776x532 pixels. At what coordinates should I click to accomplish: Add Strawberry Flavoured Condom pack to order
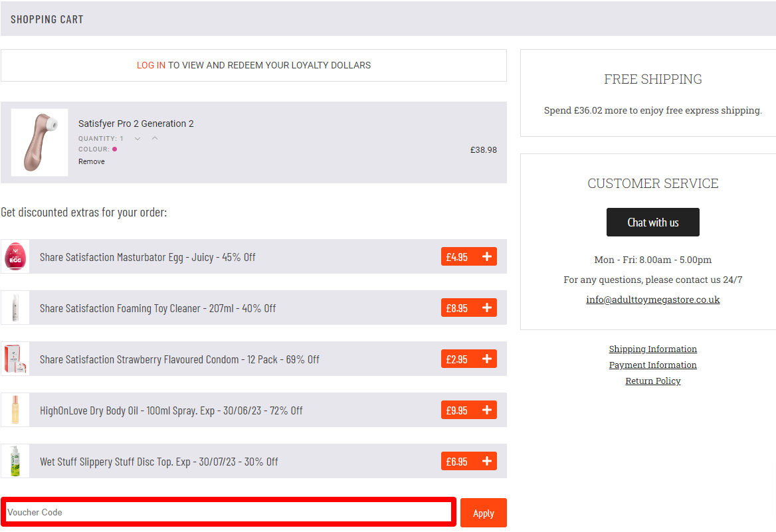click(486, 359)
